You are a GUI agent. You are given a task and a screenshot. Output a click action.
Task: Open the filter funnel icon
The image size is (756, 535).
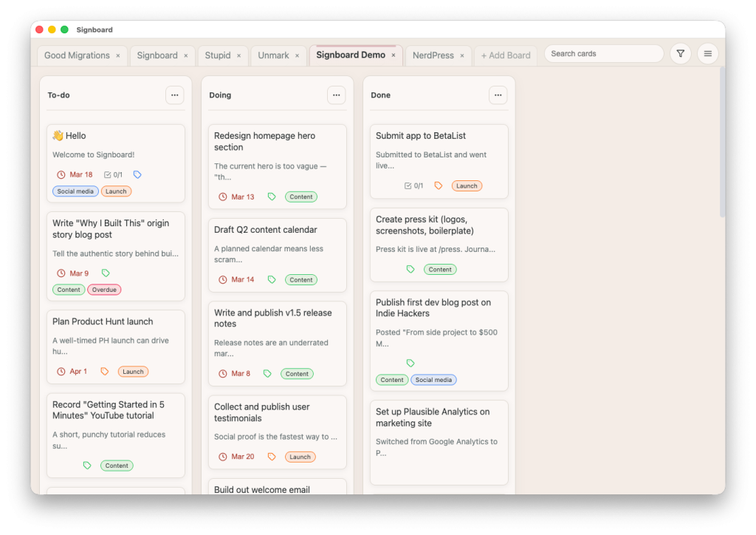680,54
